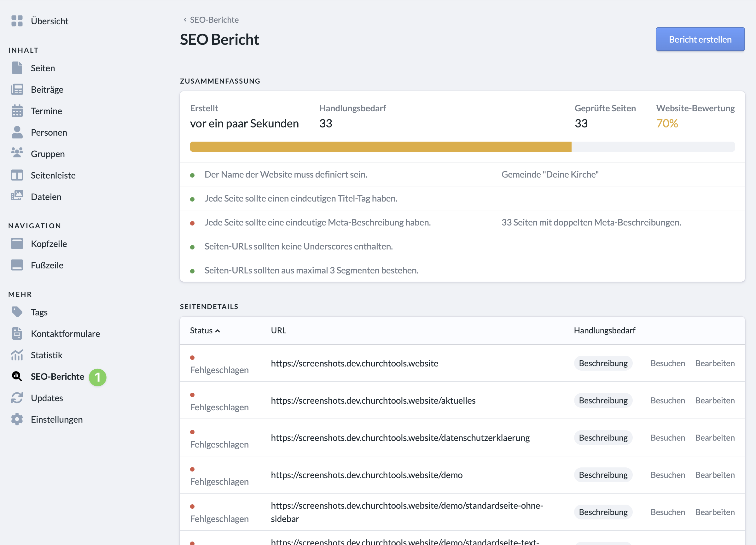The width and height of the screenshot is (756, 545).
Task: Open Beiträge via its newspaper icon
Action: (x=17, y=89)
